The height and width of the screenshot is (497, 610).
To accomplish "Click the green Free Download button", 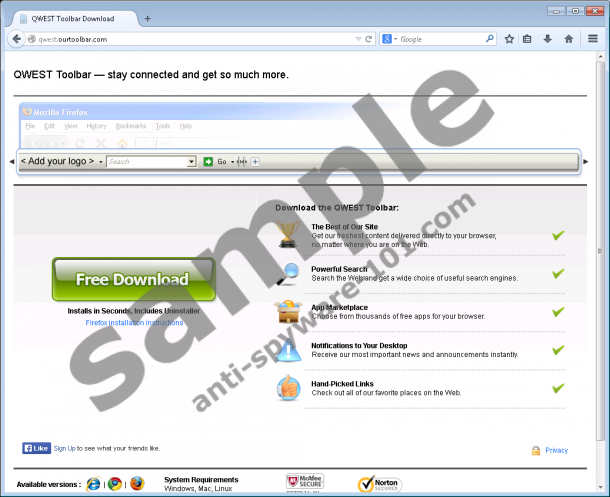I will (133, 279).
